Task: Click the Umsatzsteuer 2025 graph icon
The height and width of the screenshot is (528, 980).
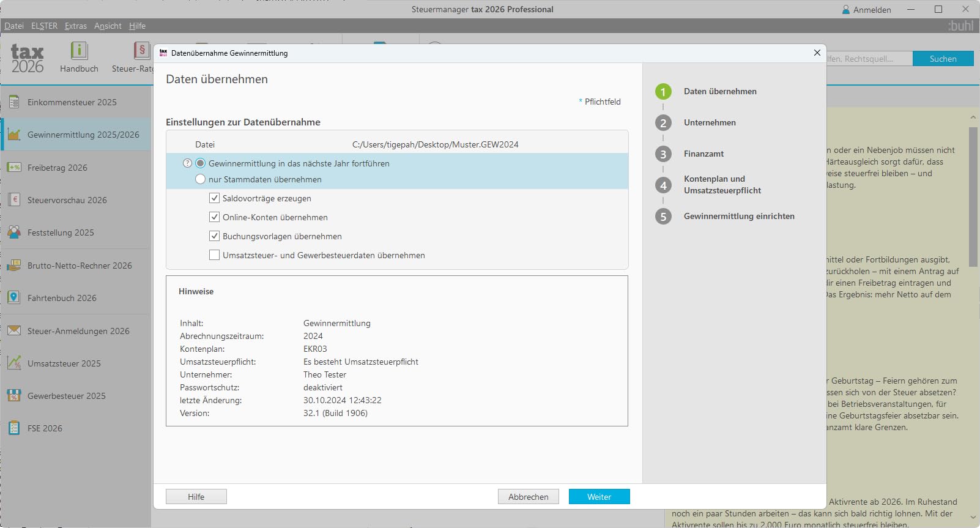Action: pos(14,363)
